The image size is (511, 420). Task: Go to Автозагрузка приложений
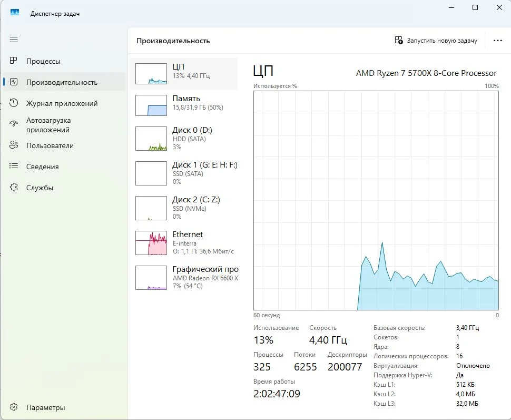click(x=64, y=125)
